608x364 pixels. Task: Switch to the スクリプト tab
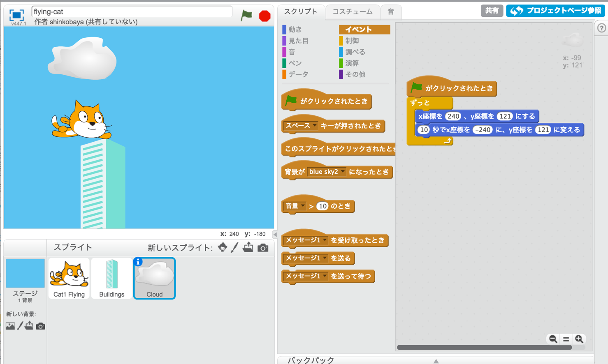tap(301, 12)
